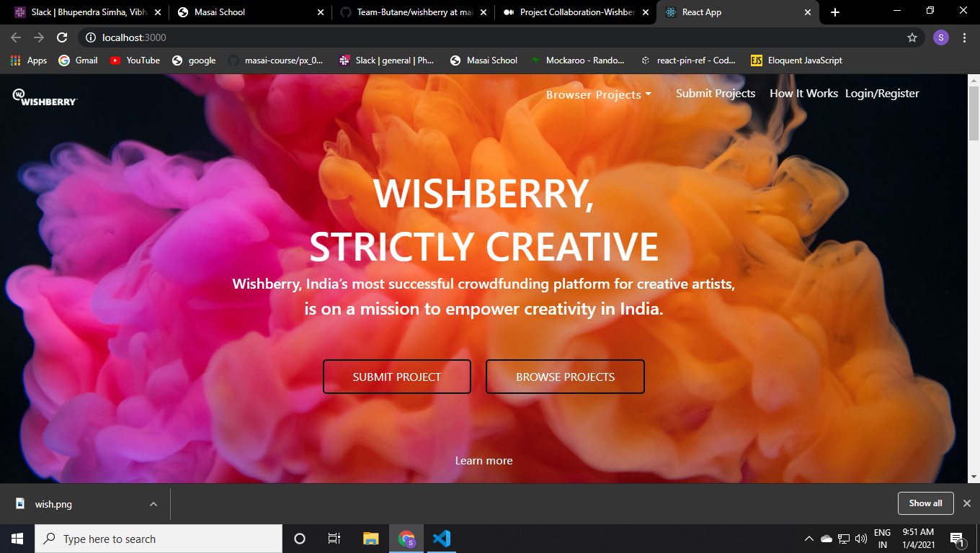Open the notification center icon
Image resolution: width=980 pixels, height=553 pixels.
pyautogui.click(x=958, y=539)
